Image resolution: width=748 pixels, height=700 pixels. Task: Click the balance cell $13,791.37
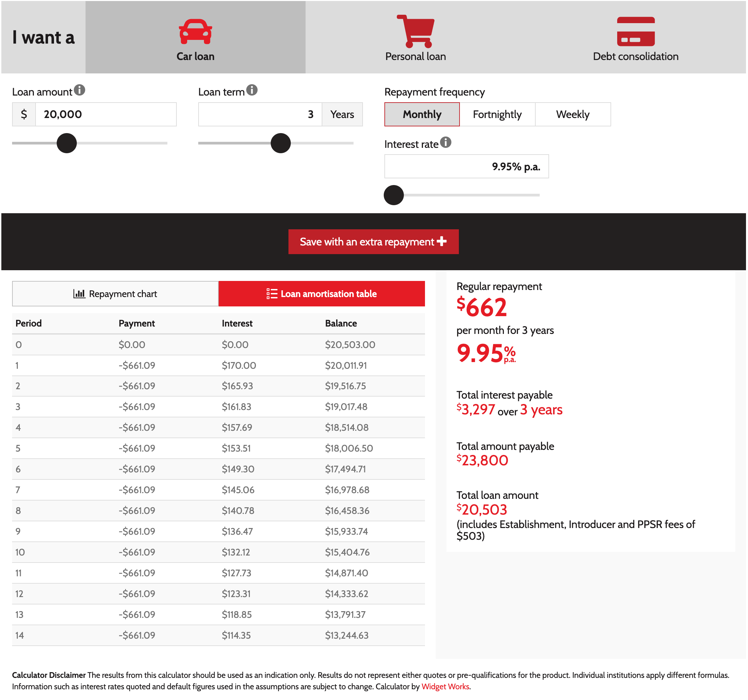[345, 614]
